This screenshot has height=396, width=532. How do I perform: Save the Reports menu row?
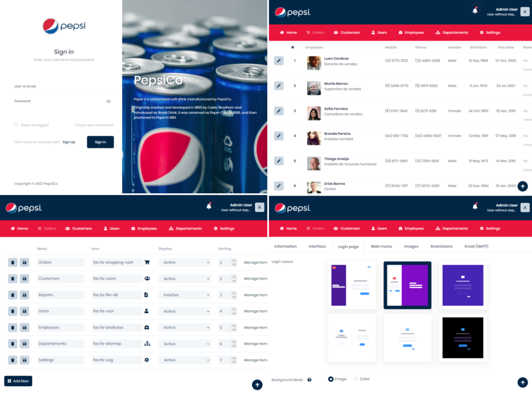pyautogui.click(x=24, y=295)
